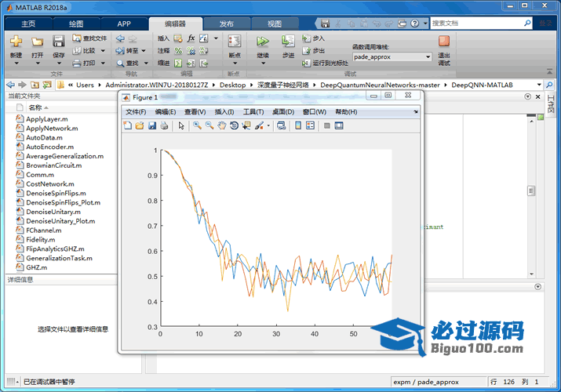Click the Uncomment percent-with-cross icon
The image size is (561, 392).
191,51
